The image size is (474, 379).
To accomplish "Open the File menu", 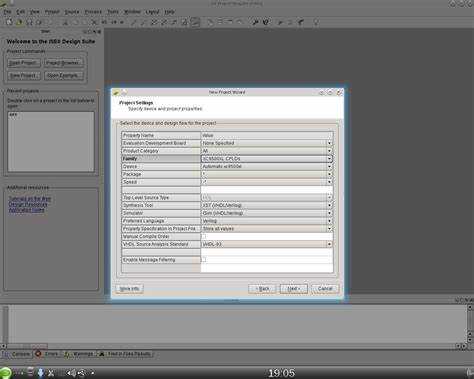I will pyautogui.click(x=7, y=12).
